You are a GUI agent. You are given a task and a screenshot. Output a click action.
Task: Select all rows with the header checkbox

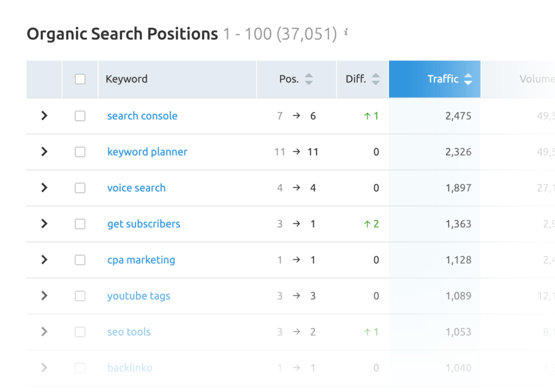[80, 79]
